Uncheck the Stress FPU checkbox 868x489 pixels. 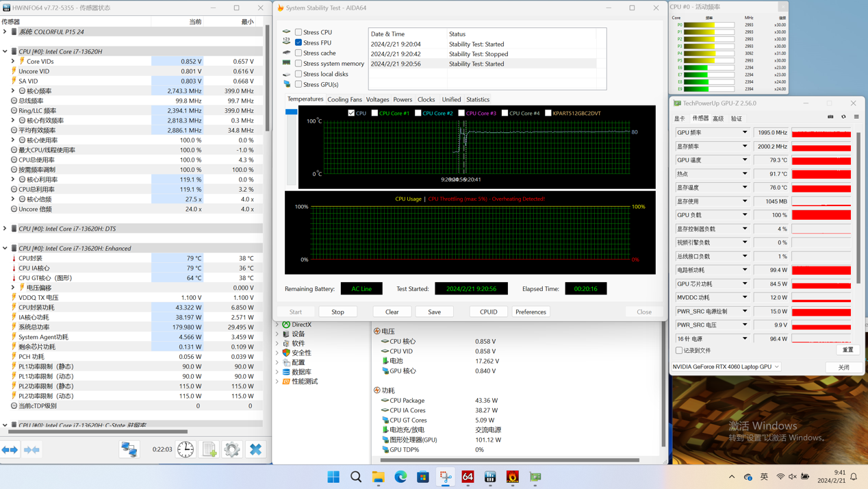(298, 42)
